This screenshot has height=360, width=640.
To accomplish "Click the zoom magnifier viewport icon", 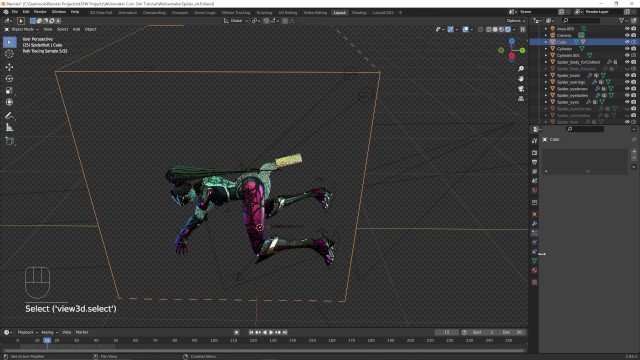I will [x=521, y=69].
